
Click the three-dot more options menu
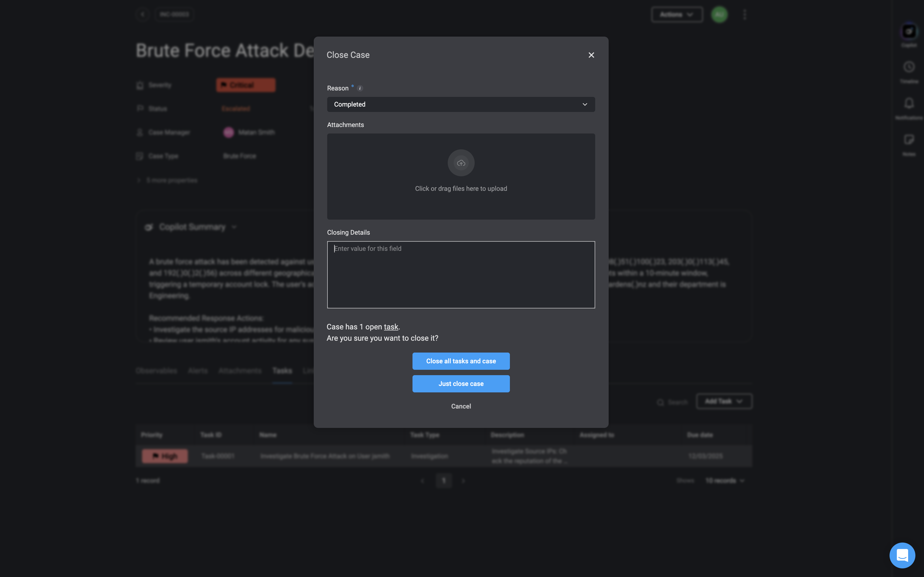[x=744, y=15]
